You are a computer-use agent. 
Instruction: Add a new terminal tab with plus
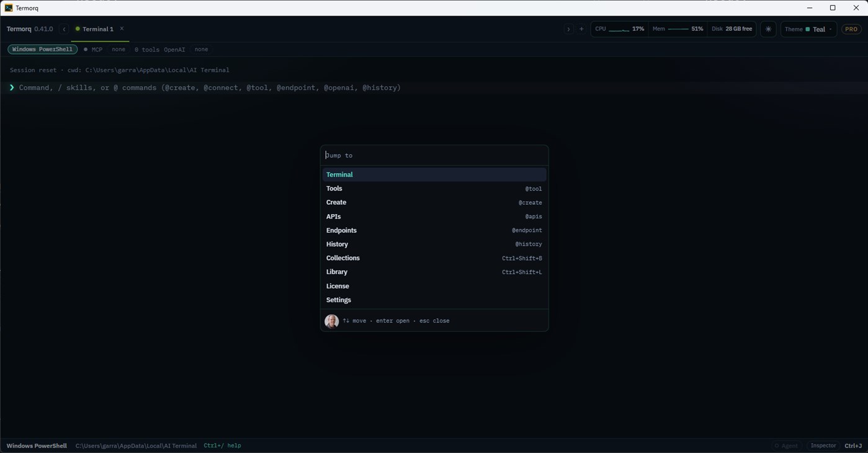581,29
